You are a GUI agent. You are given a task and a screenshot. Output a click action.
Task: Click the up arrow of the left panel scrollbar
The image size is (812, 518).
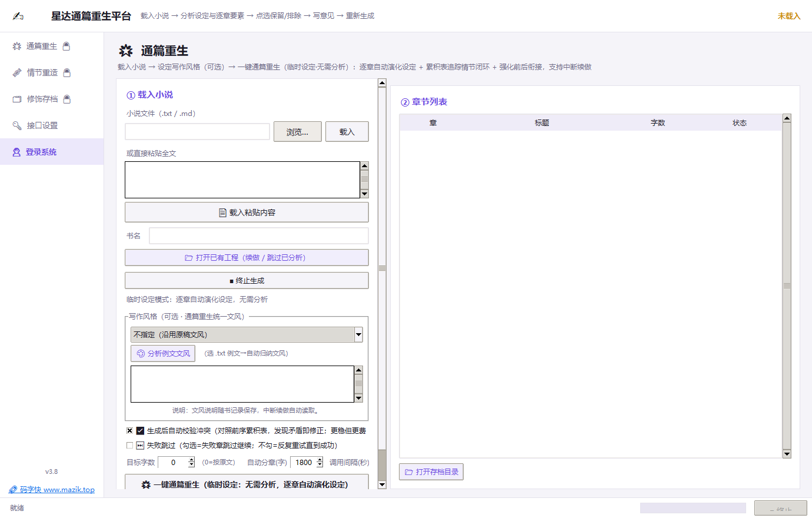pyautogui.click(x=382, y=83)
